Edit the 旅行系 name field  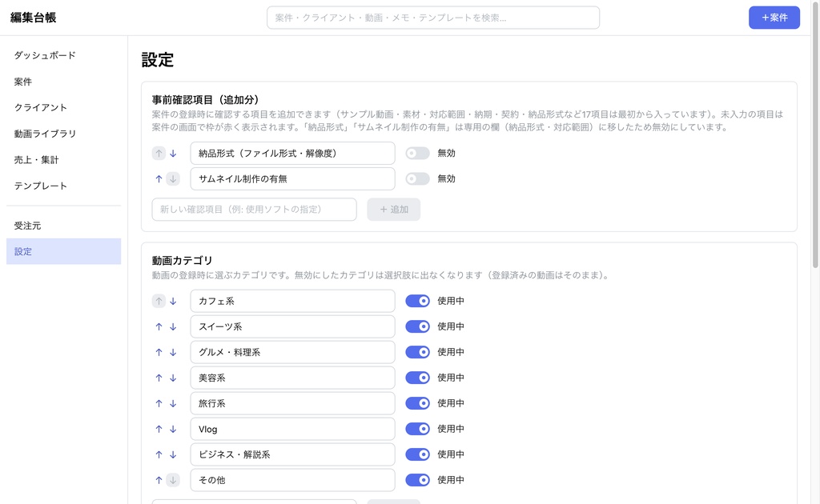(x=292, y=403)
